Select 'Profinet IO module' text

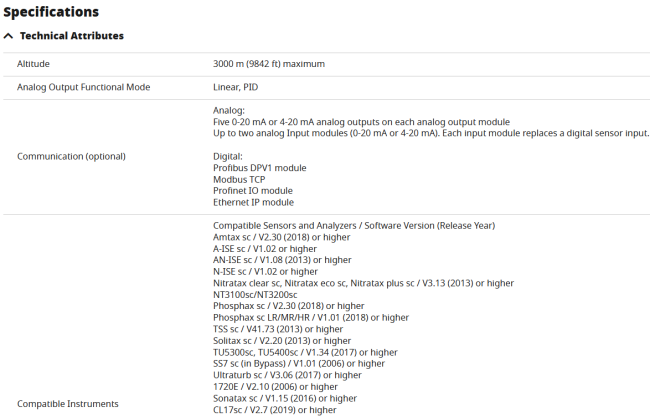[253, 191]
